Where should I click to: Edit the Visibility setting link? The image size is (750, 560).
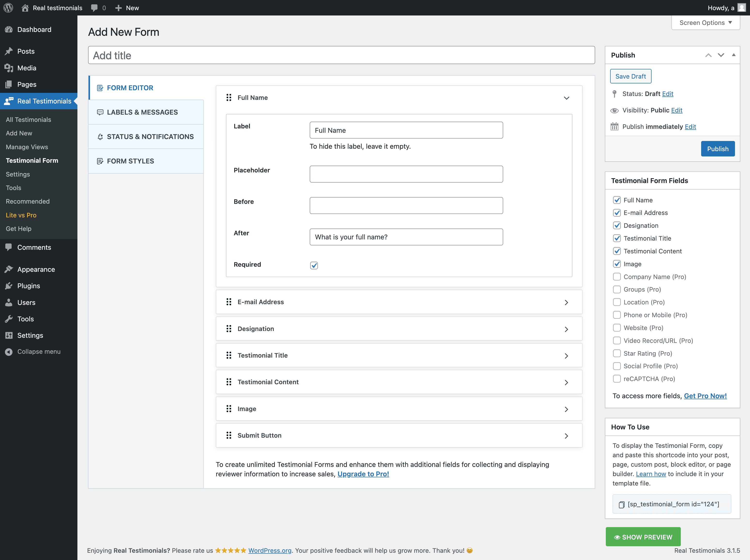(x=676, y=110)
